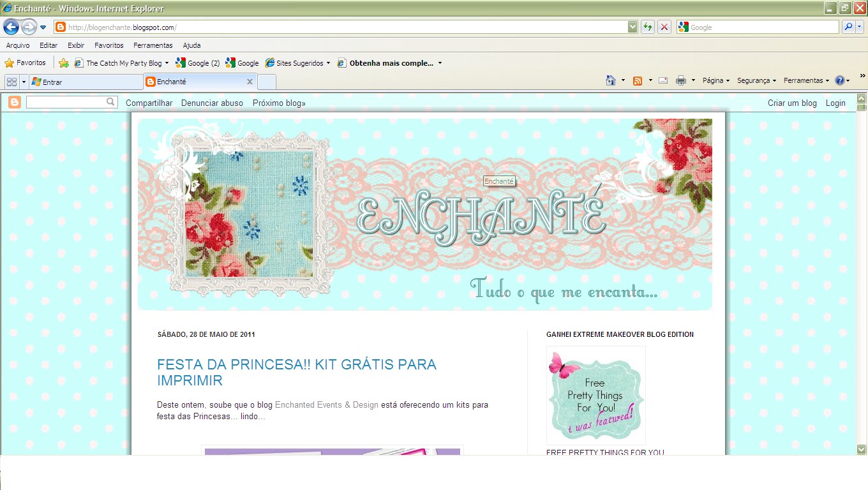Open a new blank tab
Viewport: 868px width, 490px height.
(x=267, y=82)
